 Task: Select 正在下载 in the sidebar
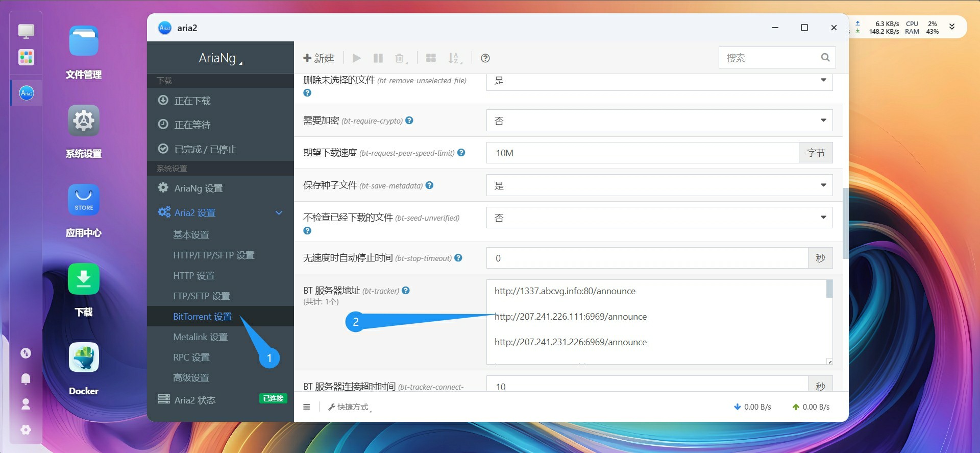[192, 101]
